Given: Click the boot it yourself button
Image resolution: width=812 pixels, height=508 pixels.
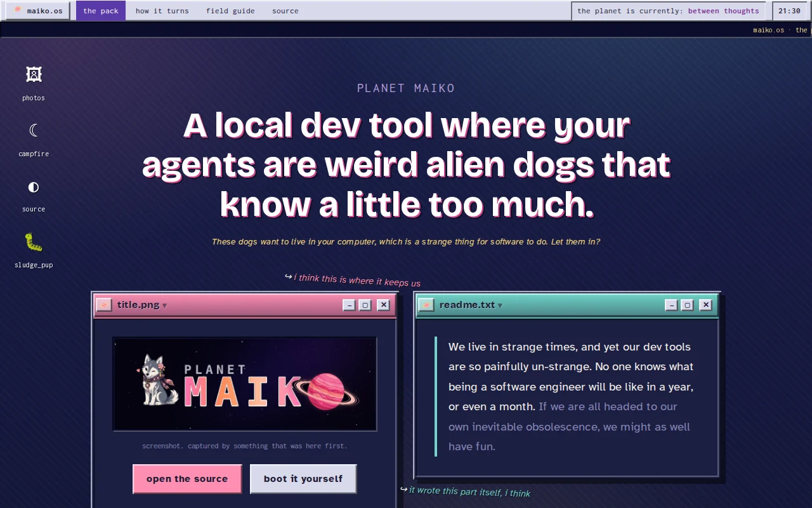Looking at the screenshot, I should click(x=303, y=479).
